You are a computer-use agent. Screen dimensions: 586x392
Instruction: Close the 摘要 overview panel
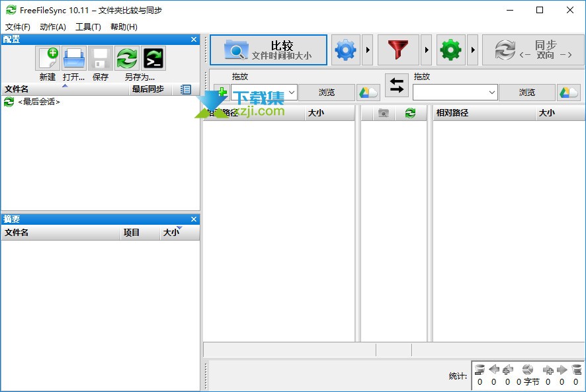click(194, 219)
